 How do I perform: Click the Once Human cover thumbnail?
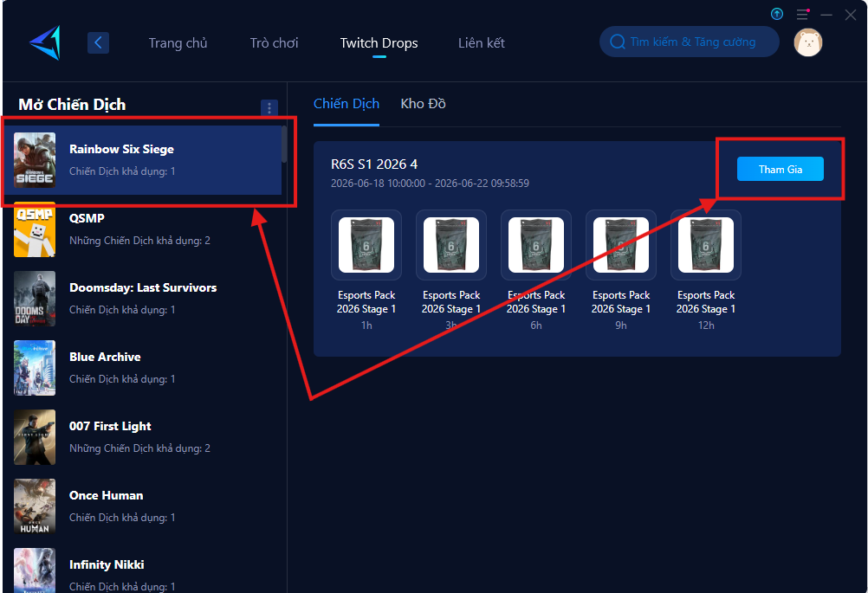point(35,506)
